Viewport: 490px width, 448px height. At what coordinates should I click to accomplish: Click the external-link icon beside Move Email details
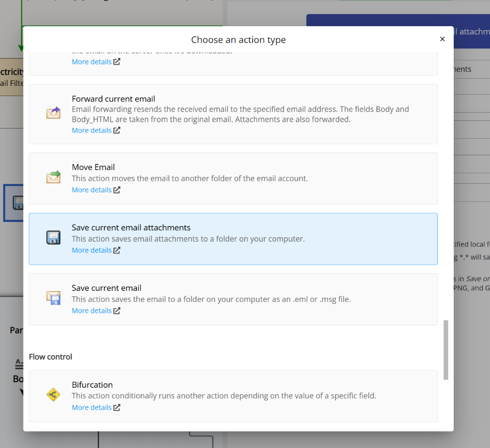117,189
